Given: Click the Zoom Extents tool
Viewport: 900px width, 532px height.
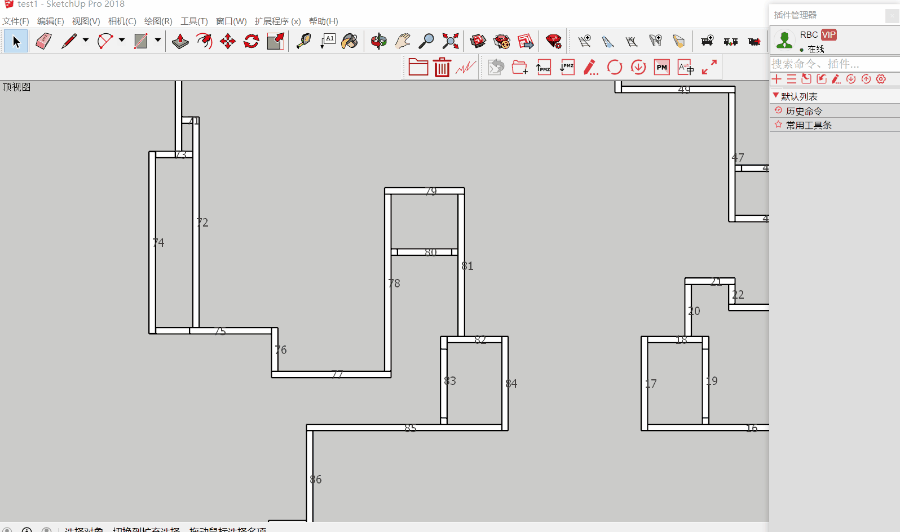Looking at the screenshot, I should tap(450, 41).
